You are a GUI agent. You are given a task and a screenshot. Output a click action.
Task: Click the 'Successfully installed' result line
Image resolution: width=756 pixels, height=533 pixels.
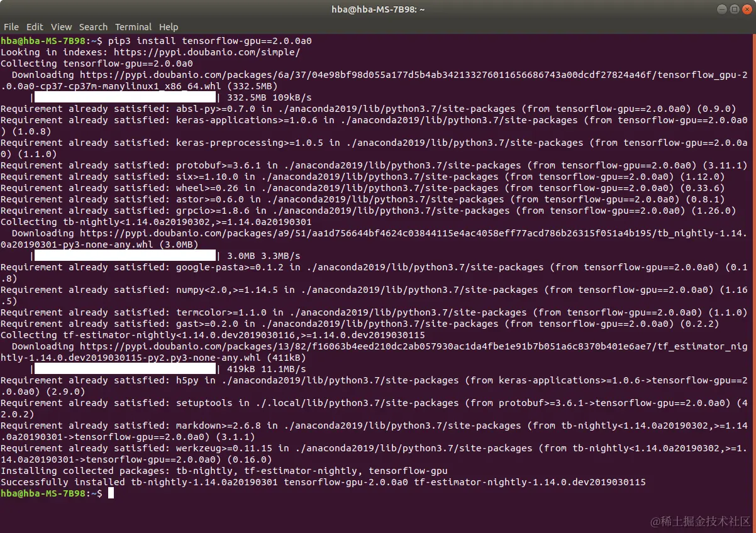pos(323,482)
